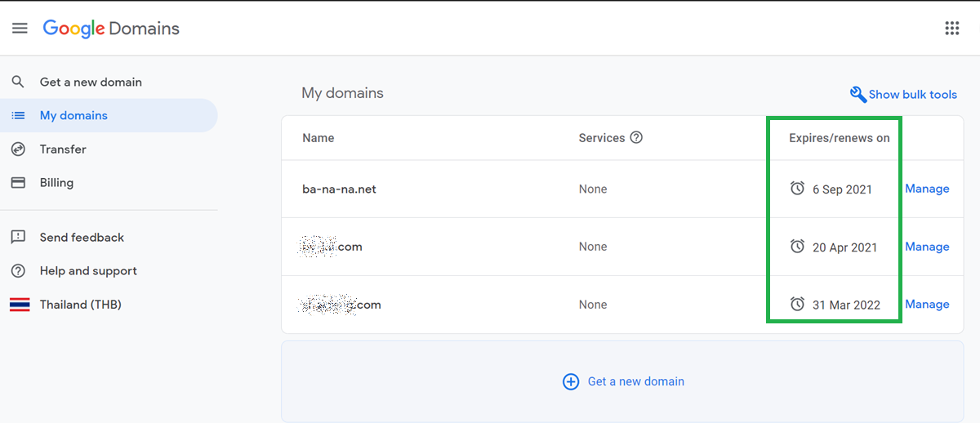Click the alarm clock icon beside 31 Mar 2022
980x423 pixels.
tap(798, 305)
